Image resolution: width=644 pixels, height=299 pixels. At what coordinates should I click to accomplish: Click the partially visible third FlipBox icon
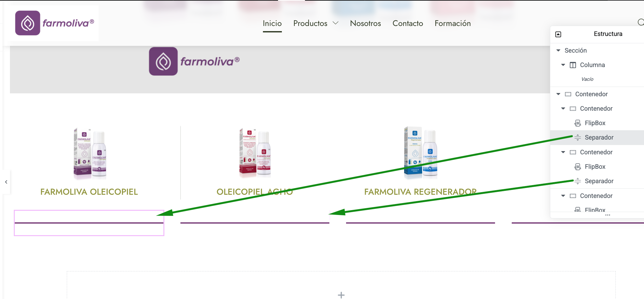[578, 209]
